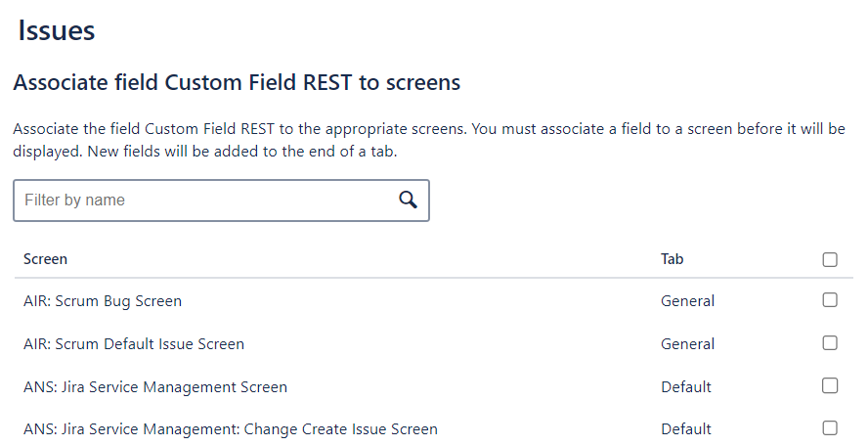
Task: Click the General tab cell for Scrum Bug Screen
Action: click(x=687, y=301)
